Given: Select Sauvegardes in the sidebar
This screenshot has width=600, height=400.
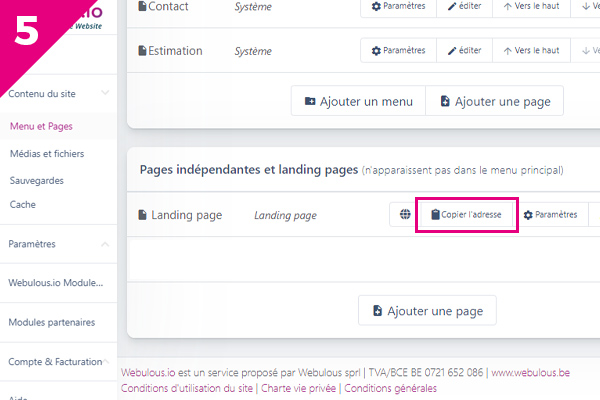Looking at the screenshot, I should [x=37, y=180].
